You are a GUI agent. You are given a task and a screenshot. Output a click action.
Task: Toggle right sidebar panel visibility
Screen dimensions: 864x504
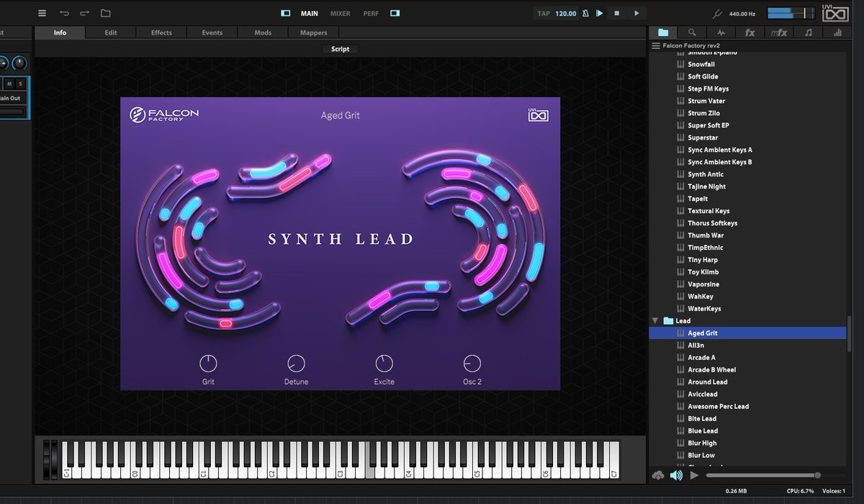[x=395, y=13]
